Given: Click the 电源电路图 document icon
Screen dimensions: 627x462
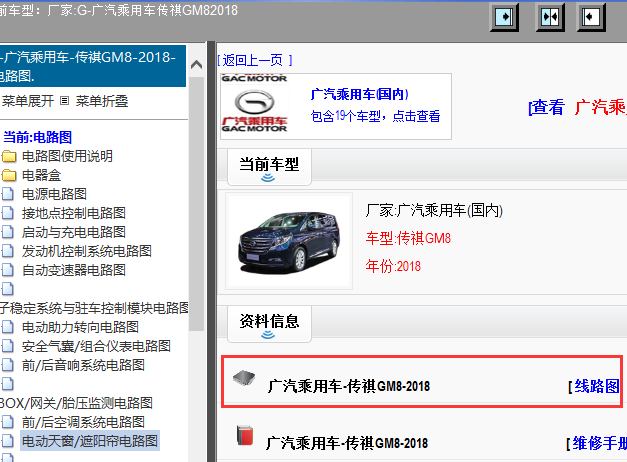Looking at the screenshot, I should coord(8,194).
